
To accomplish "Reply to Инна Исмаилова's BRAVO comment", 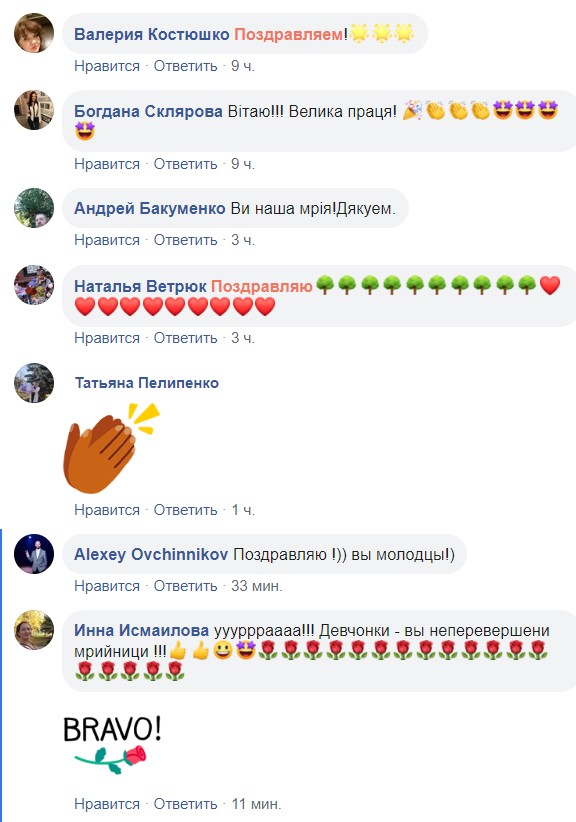I will [x=186, y=804].
